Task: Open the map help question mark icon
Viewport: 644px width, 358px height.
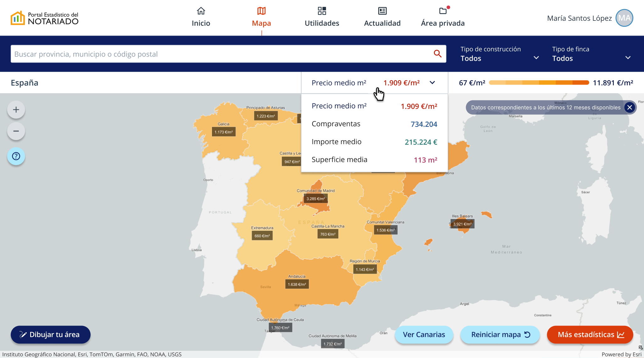Action: (x=16, y=156)
